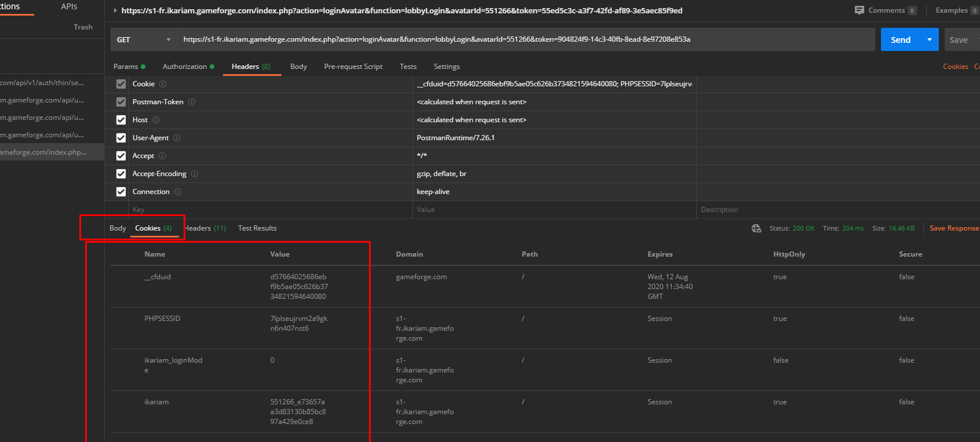Click the 16.46 KB size value

click(901, 228)
